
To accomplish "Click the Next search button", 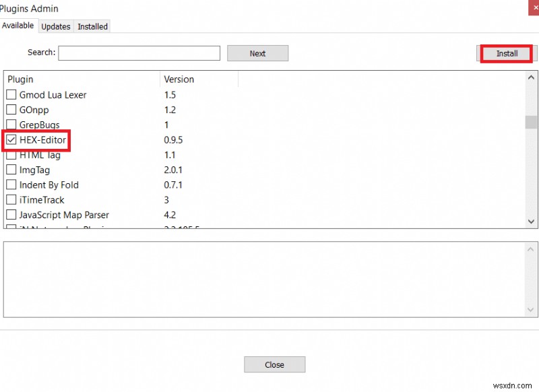I will pos(257,53).
